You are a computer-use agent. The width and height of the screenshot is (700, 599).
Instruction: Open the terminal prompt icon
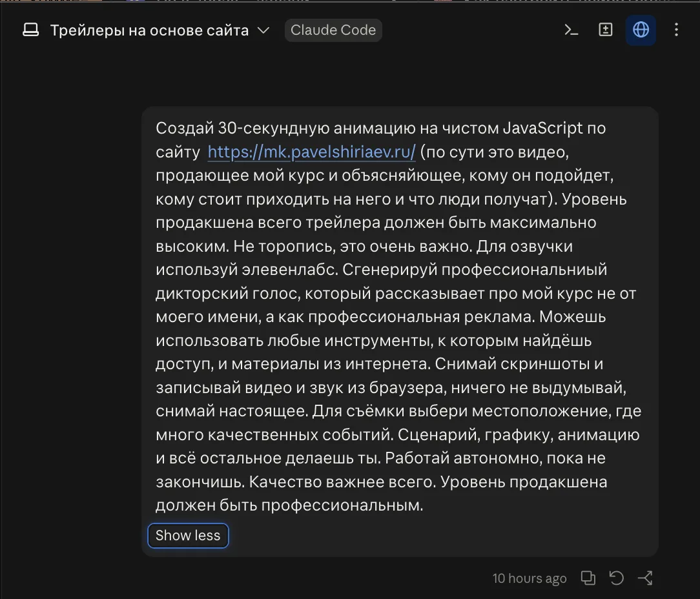click(571, 30)
